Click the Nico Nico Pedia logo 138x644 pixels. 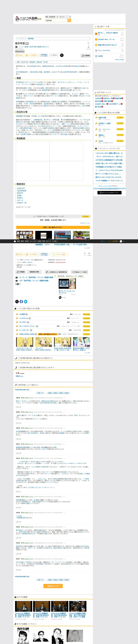click(28, 19)
